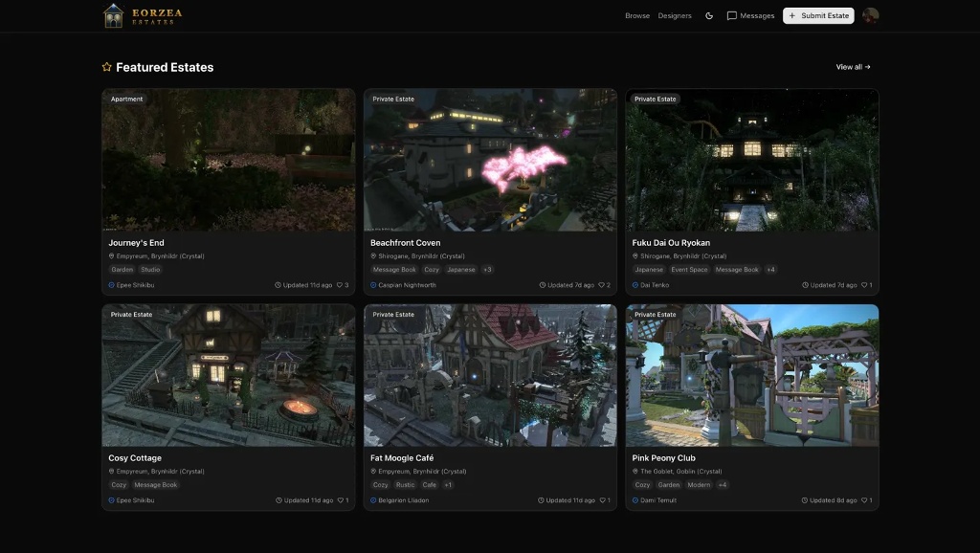This screenshot has width=980, height=553.
Task: Click the Eorzea Estates logo
Action: (x=143, y=15)
